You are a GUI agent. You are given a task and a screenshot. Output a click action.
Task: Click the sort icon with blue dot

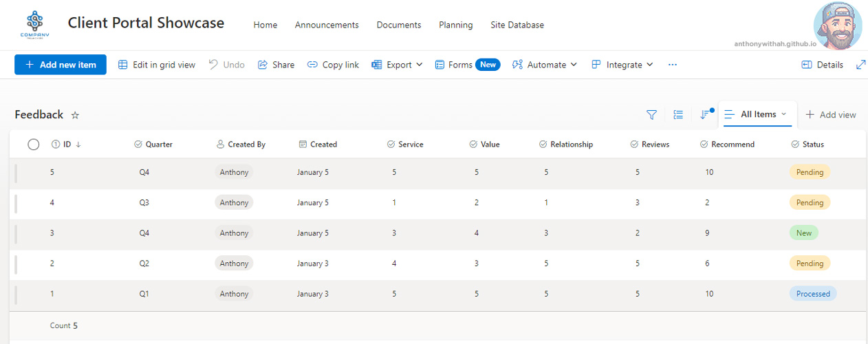[x=705, y=115]
